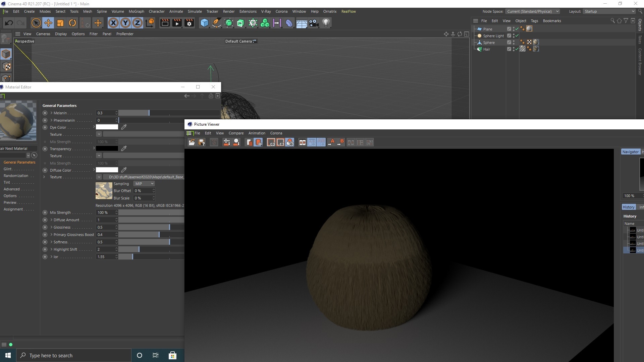Click the texture file path button
Viewport: 644px width, 362px height.
point(144,177)
